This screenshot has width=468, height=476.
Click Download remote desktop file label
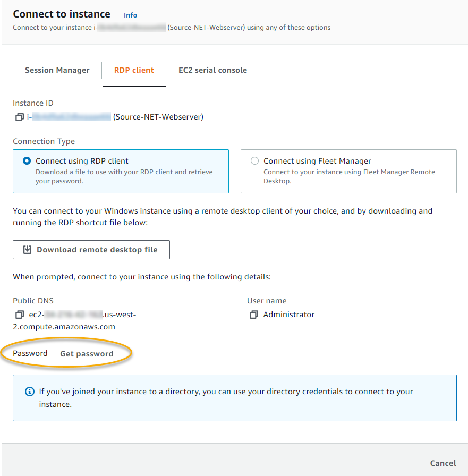pyautogui.click(x=97, y=250)
